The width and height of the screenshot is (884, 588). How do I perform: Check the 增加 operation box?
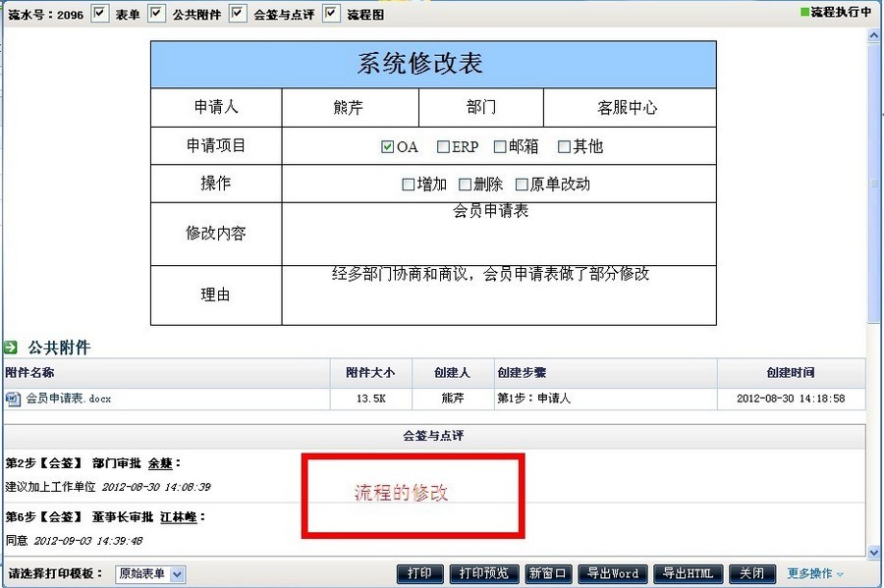[x=409, y=185]
